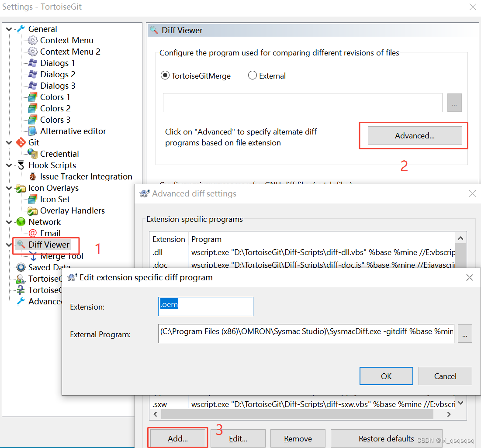Choose the External diff viewer option
481x448 pixels.
tap(253, 75)
